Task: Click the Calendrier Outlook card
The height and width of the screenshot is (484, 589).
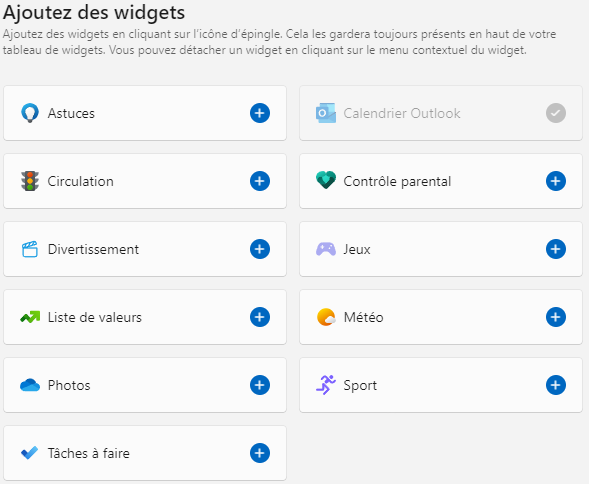Action: click(441, 113)
